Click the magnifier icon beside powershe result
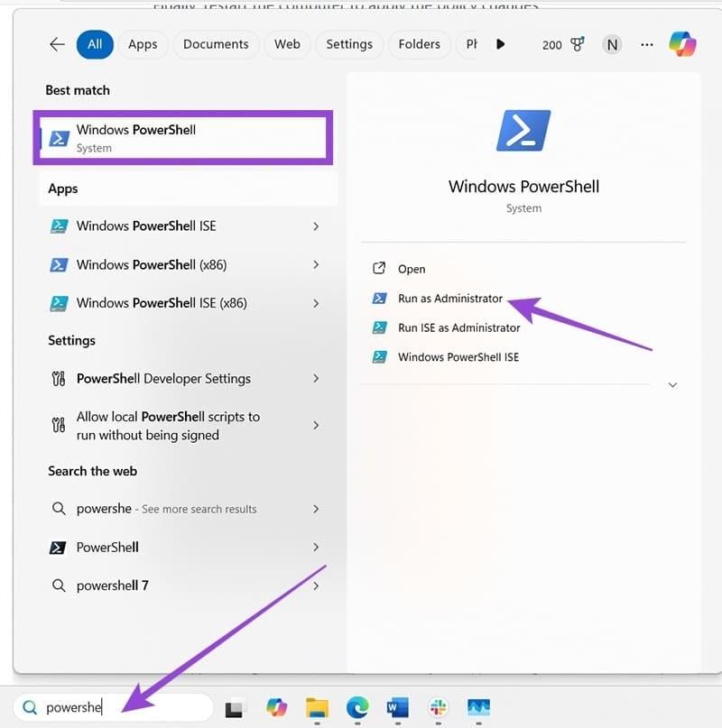 coord(59,509)
